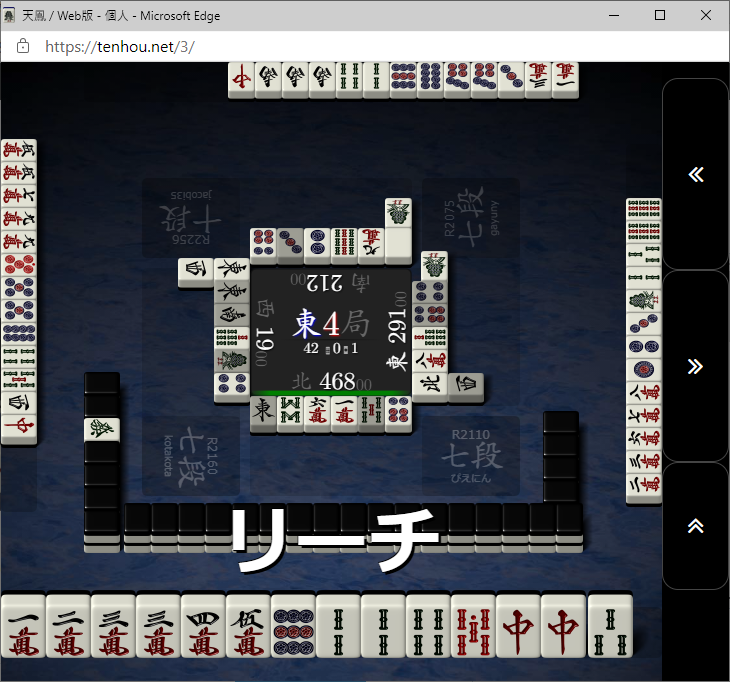
Task: Click the 南 discard in left player's pond
Action: click(x=232, y=316)
